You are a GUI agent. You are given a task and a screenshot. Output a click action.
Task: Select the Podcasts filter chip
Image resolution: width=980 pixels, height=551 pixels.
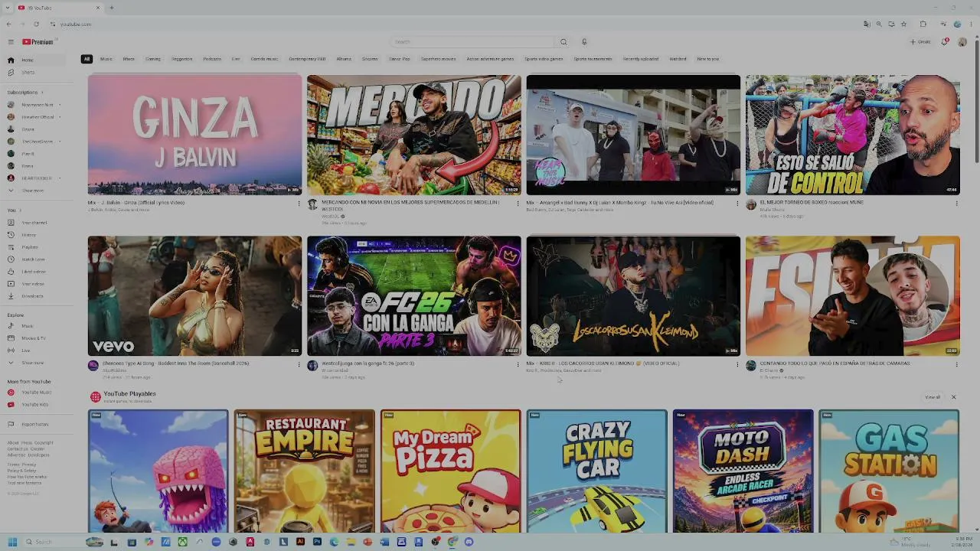click(212, 59)
